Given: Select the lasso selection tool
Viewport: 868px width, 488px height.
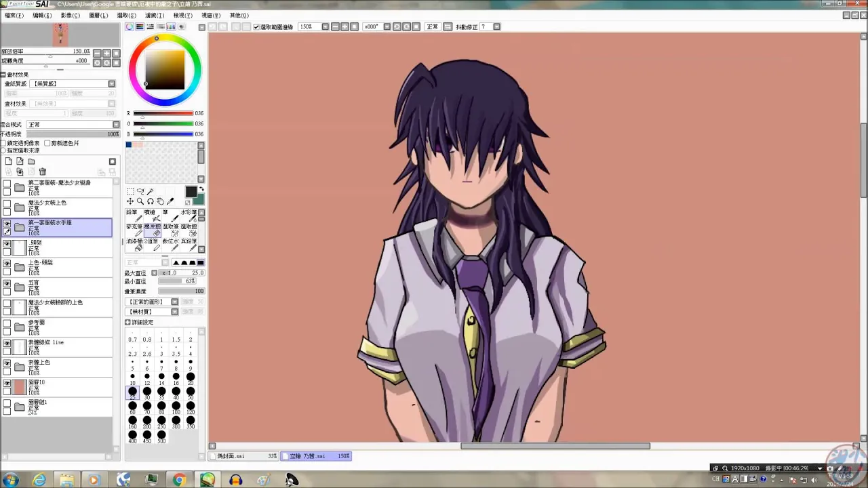Looking at the screenshot, I should tap(140, 192).
